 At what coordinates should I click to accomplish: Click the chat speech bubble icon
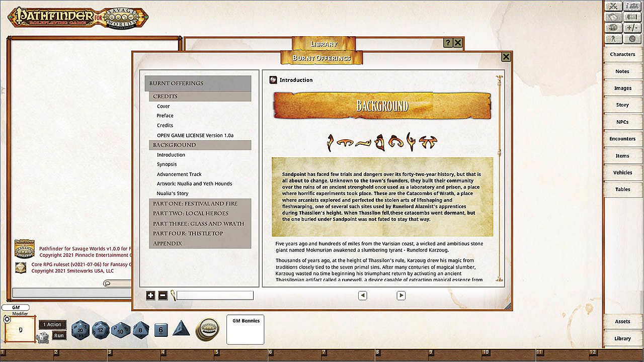click(x=107, y=284)
